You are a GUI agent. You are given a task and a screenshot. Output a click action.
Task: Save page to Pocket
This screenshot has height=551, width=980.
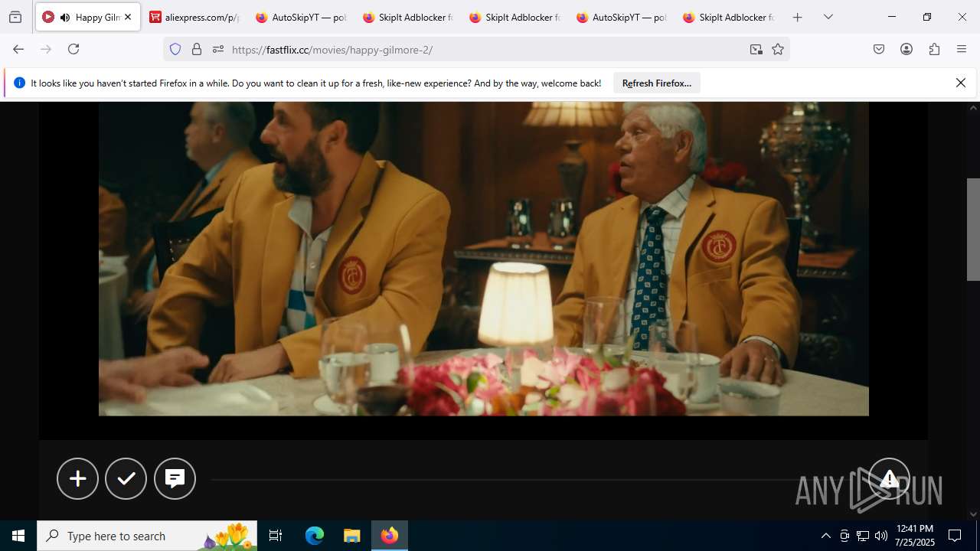[879, 49]
